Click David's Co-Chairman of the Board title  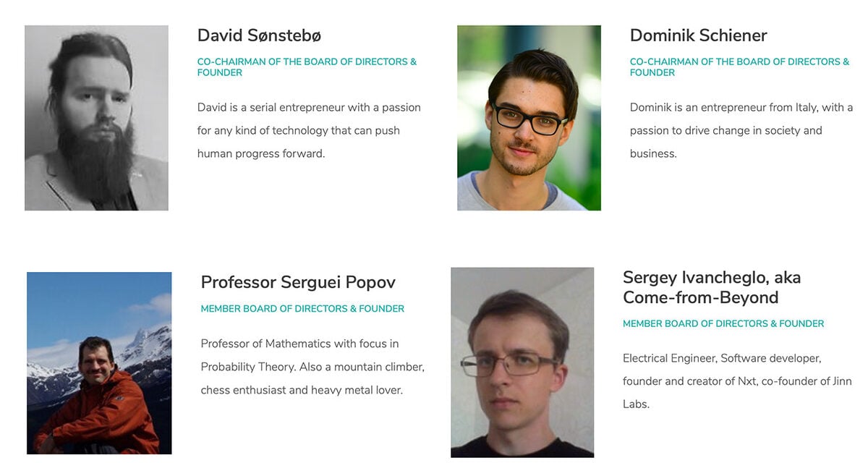307,67
